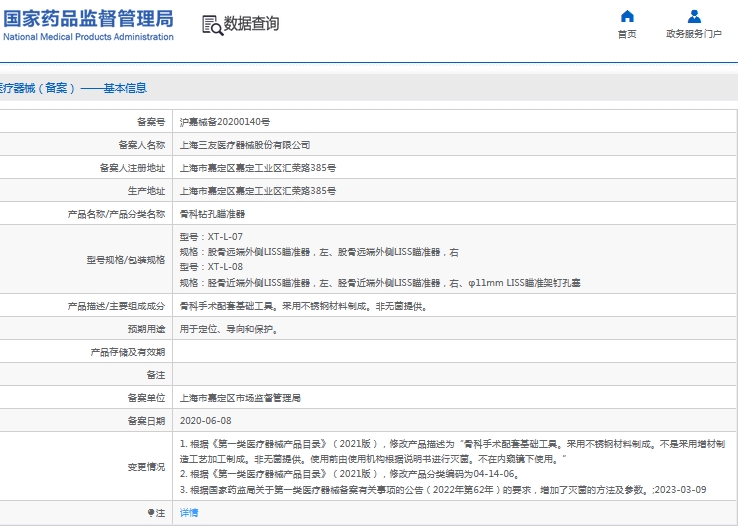This screenshot has width=738, height=528.
Task: Click the production address value in 生产地址 row
Action: pyautogui.click(x=257, y=191)
